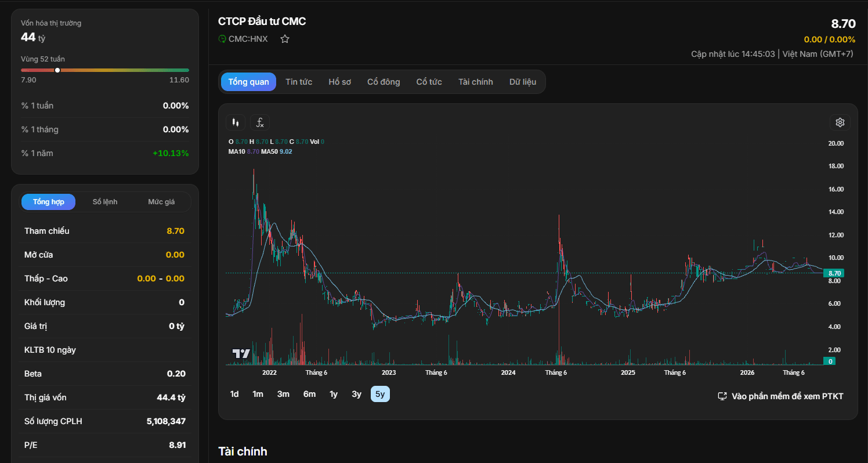Click the KLTB 10 ngày row label
Image resolution: width=868 pixels, height=463 pixels.
tap(50, 350)
